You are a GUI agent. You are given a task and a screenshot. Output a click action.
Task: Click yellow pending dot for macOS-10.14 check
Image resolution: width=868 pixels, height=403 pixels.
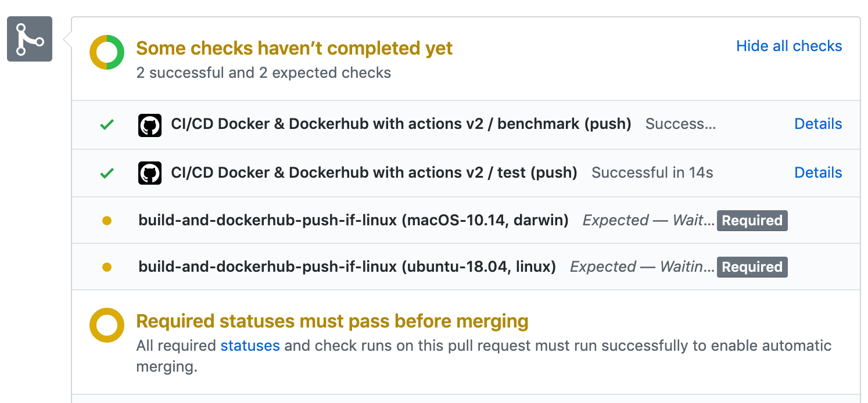pyautogui.click(x=107, y=221)
